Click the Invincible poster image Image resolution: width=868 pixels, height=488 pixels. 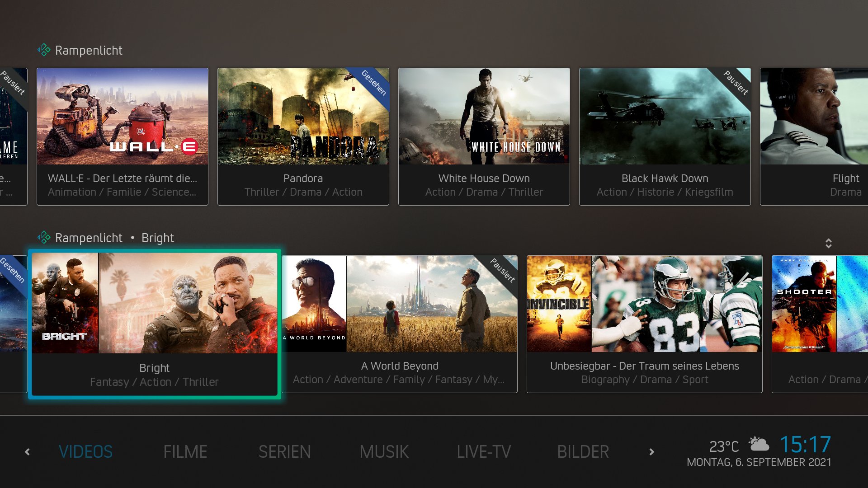tap(559, 304)
